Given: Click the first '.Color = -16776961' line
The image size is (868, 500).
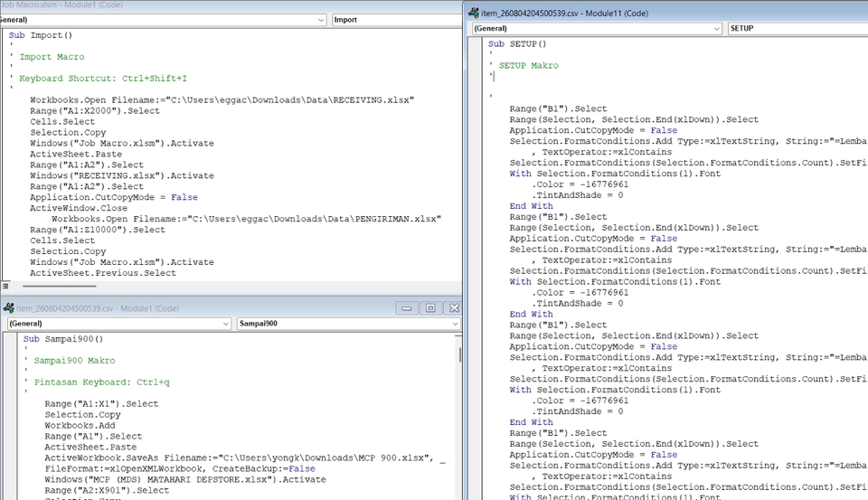Looking at the screenshot, I should (x=580, y=184).
